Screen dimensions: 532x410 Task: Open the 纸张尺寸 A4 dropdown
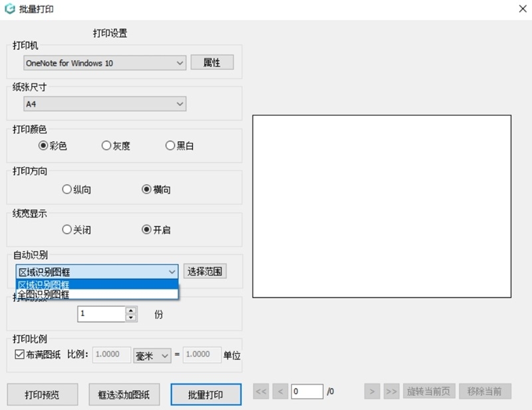pyautogui.click(x=105, y=104)
